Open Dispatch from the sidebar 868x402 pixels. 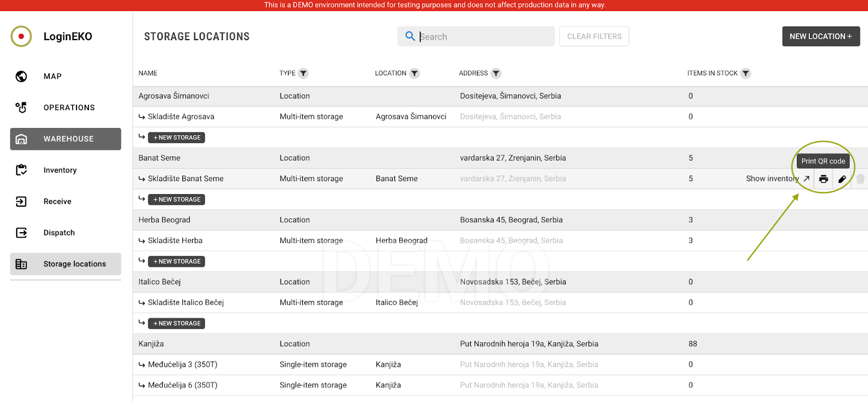[59, 233]
